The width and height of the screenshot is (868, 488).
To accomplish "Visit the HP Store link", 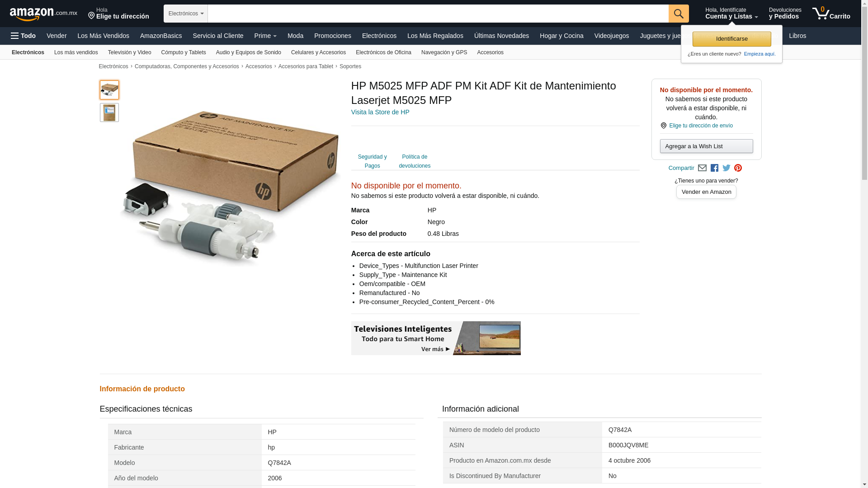I will 380,112.
